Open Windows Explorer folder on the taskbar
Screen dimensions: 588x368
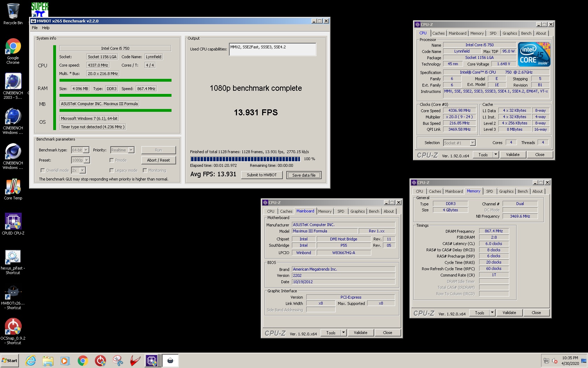[48, 361]
